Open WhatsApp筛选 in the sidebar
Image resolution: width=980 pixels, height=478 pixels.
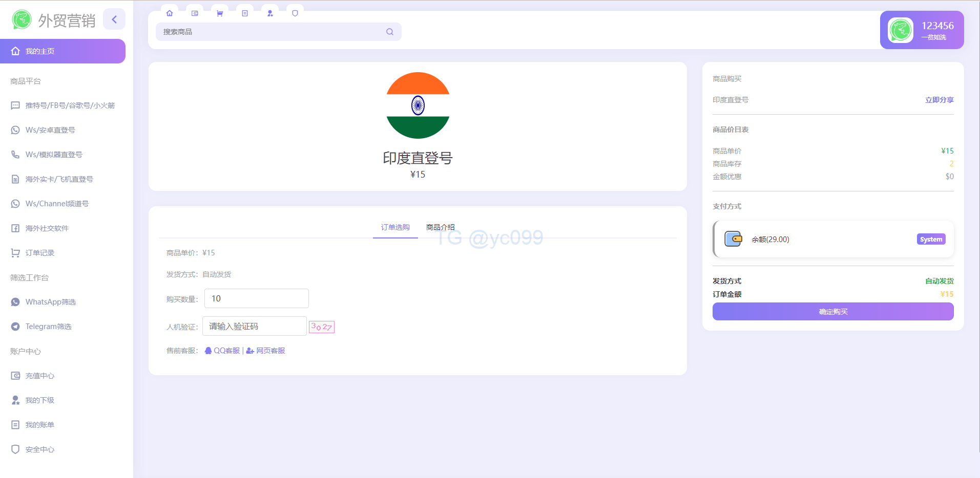(51, 302)
